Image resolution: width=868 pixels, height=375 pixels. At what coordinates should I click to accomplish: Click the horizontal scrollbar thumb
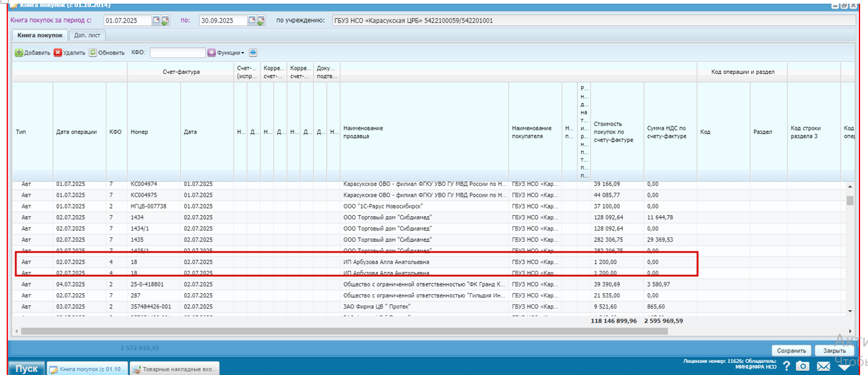(x=345, y=331)
